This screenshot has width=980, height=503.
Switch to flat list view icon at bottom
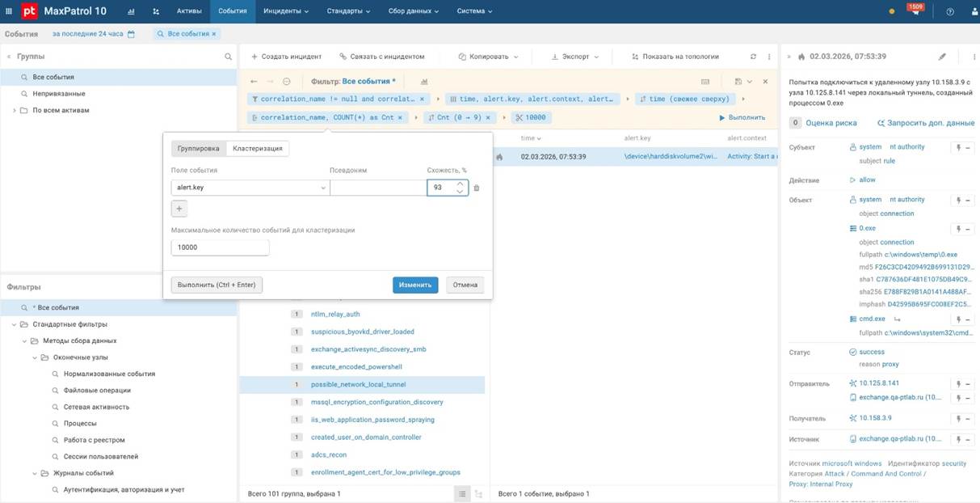(463, 493)
